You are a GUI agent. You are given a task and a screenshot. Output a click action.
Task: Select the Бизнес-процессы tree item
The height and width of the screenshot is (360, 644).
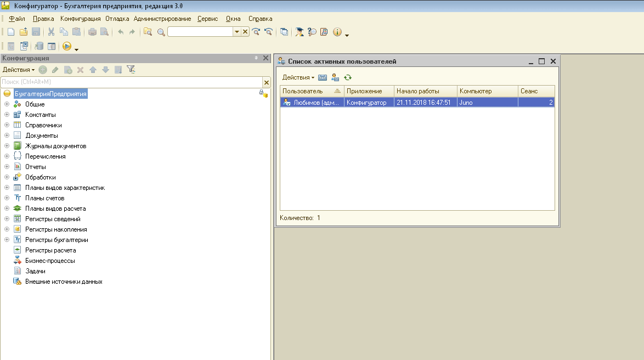pyautogui.click(x=50, y=261)
